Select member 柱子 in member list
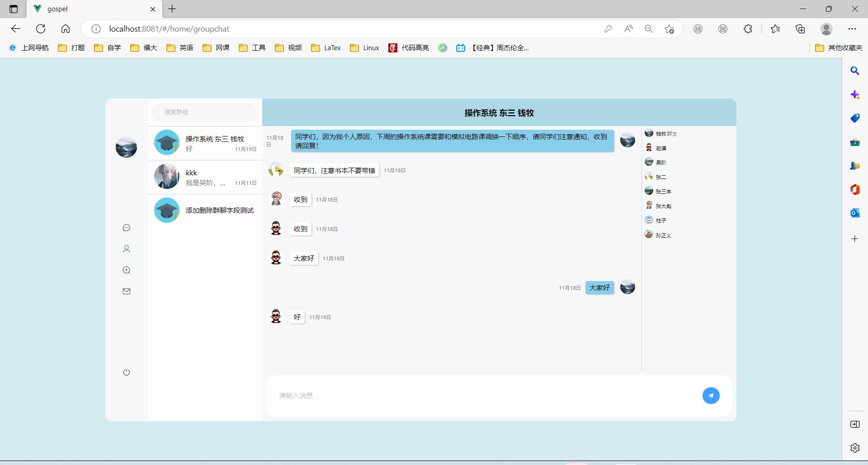 point(656,220)
